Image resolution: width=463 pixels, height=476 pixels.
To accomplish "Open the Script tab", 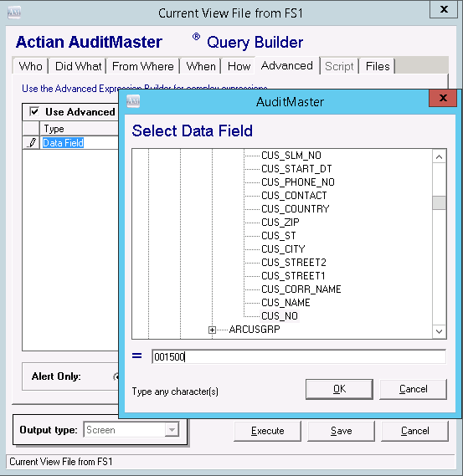I will (339, 66).
